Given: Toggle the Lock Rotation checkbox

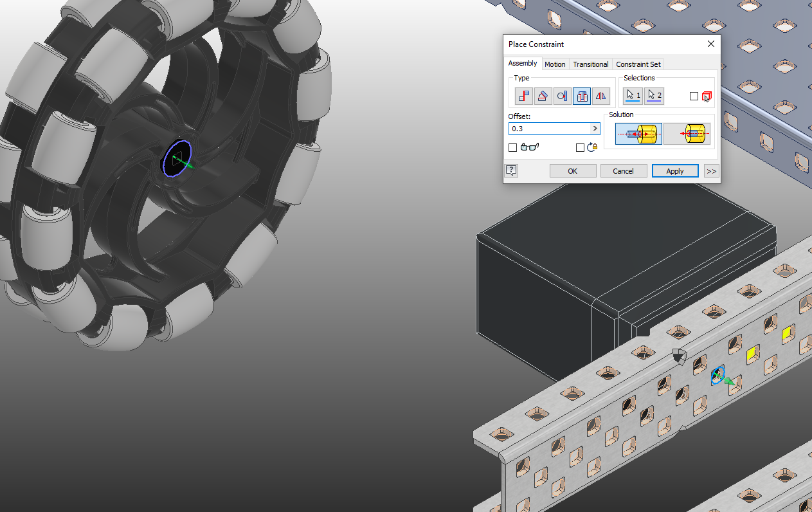Looking at the screenshot, I should coord(580,147).
